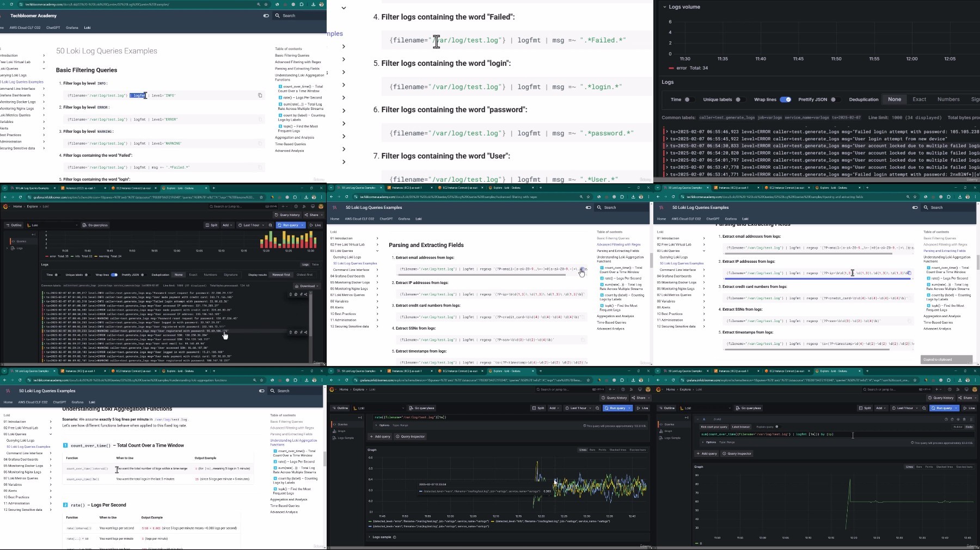
Task: Start Live tailing in rate() query frame
Action: [643, 408]
